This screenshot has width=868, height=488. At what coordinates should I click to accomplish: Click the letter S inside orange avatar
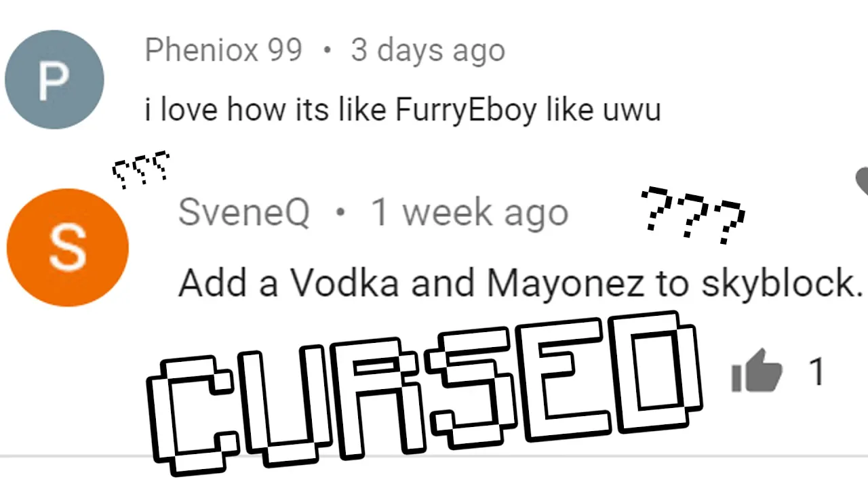pos(68,248)
